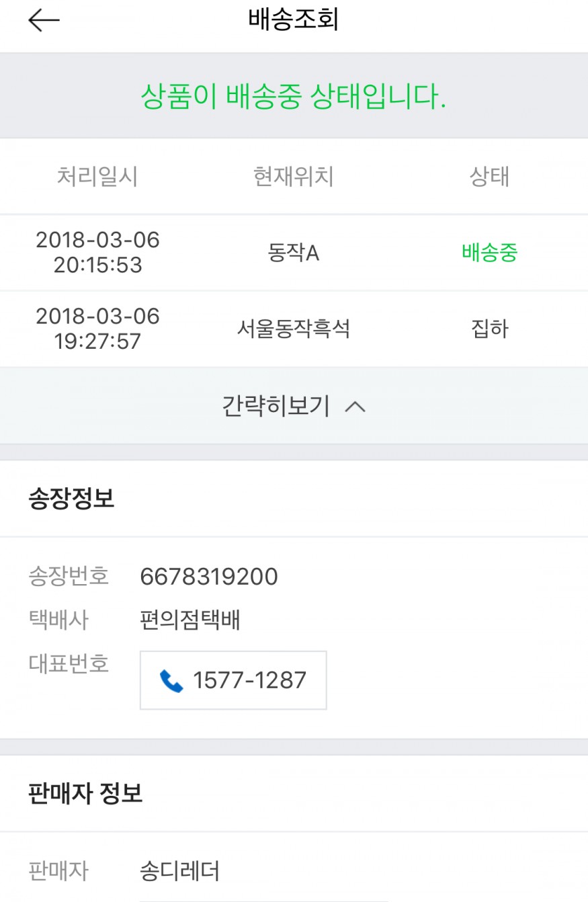
Task: Select the 편의점택배 courier name
Action: coord(190,620)
